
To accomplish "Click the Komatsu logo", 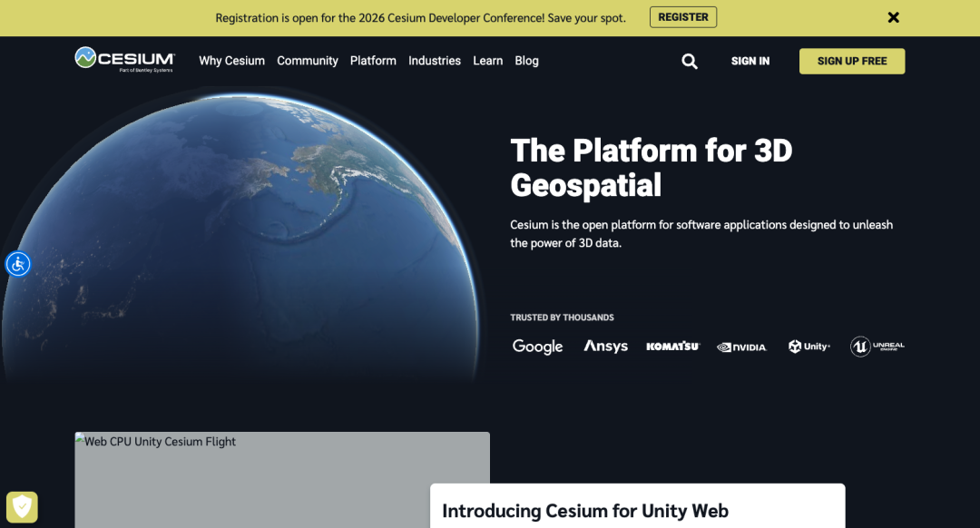I will click(x=673, y=347).
